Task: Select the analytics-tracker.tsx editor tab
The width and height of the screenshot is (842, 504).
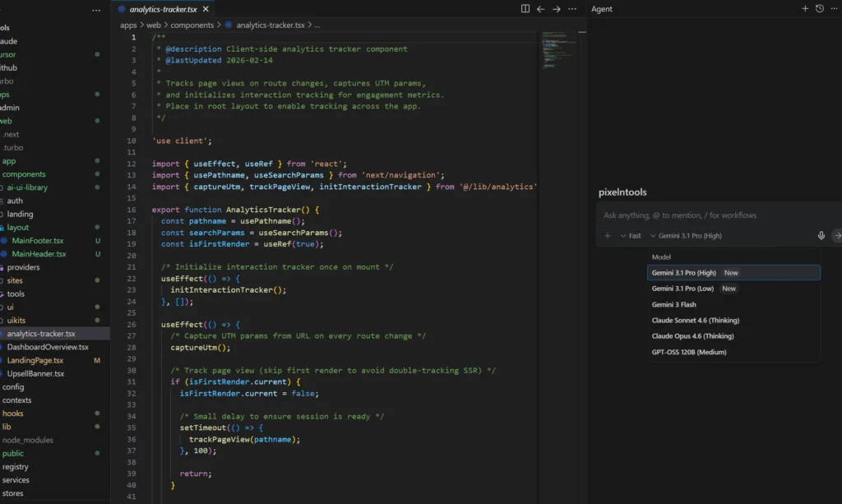Action: click(x=163, y=9)
